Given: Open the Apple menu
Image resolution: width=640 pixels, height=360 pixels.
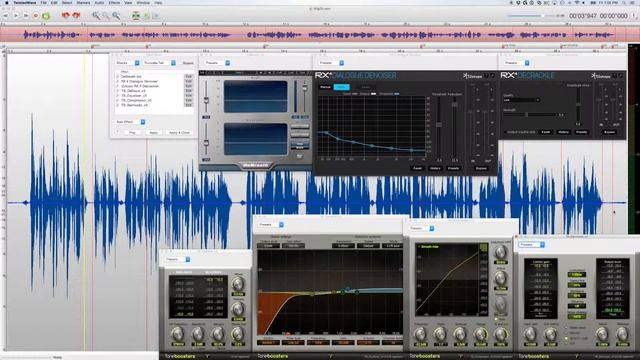Looking at the screenshot, I should coord(6,2).
